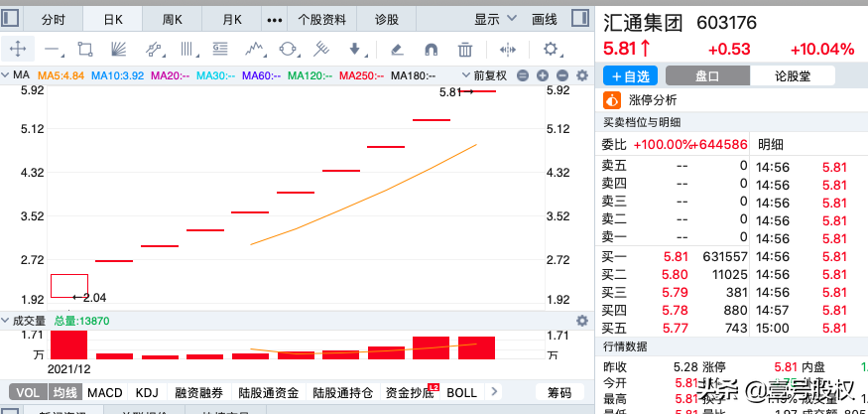Select the pitchfork drawing tool
This screenshot has height=414, width=868.
pos(321,50)
